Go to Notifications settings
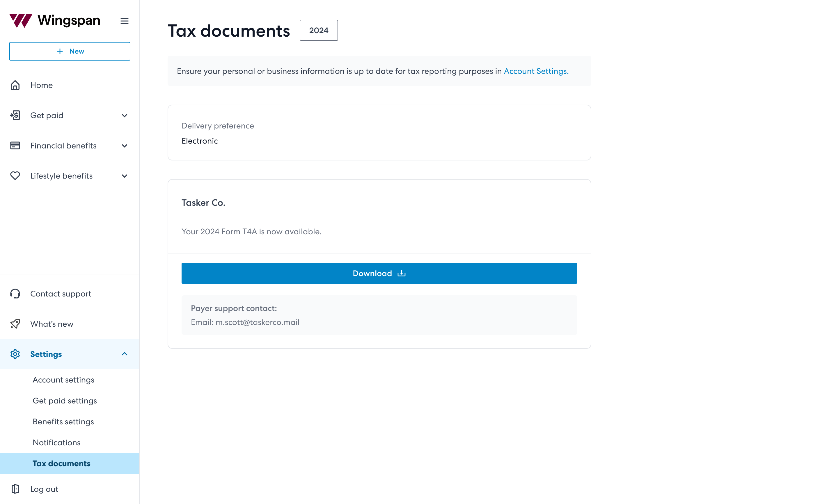This screenshot has width=838, height=504. (56, 442)
